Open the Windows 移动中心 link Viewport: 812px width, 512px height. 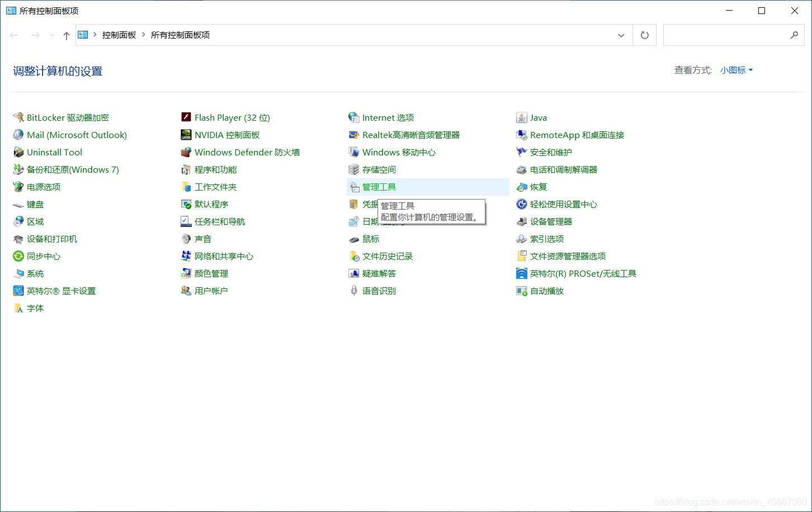(x=399, y=152)
